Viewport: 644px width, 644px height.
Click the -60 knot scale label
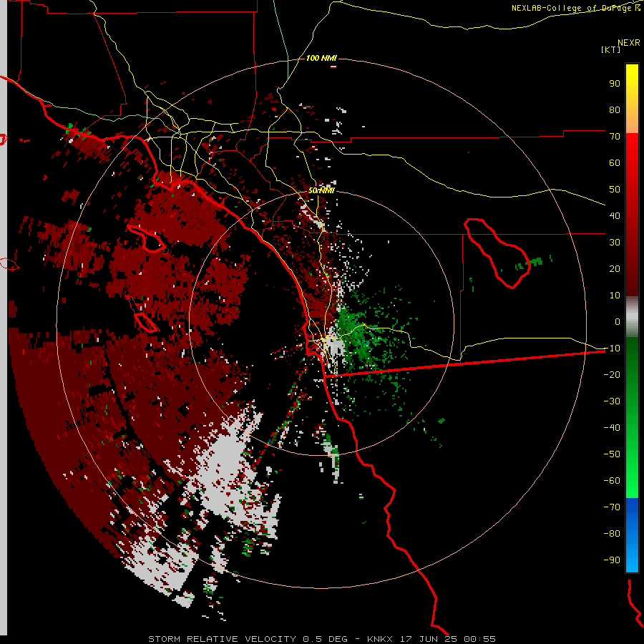(x=612, y=481)
